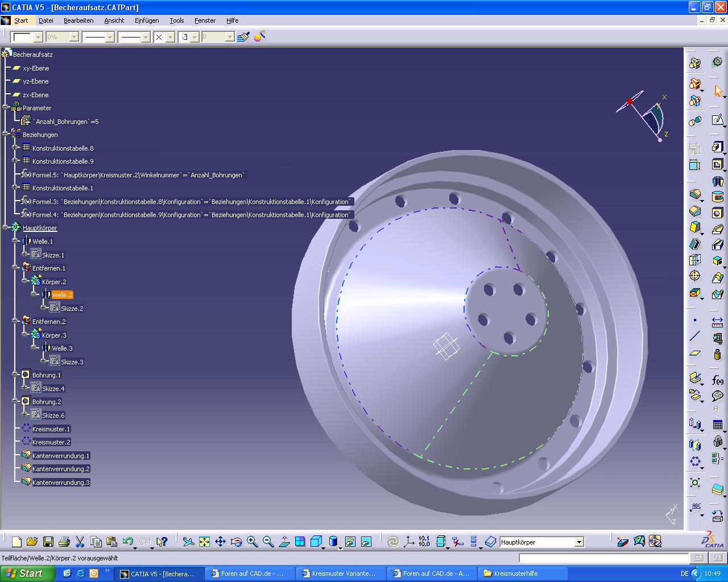Viewport: 728px width, 582px height.
Task: Select the Shaft tool icon
Action: 717,181
